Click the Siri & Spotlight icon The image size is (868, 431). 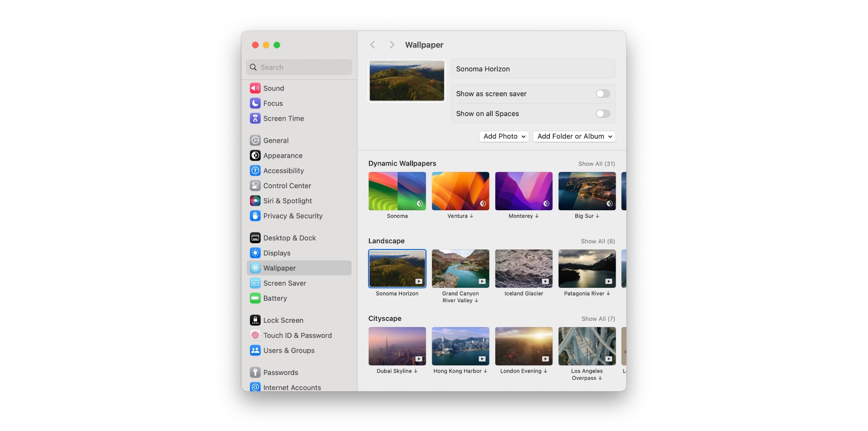[x=255, y=201]
